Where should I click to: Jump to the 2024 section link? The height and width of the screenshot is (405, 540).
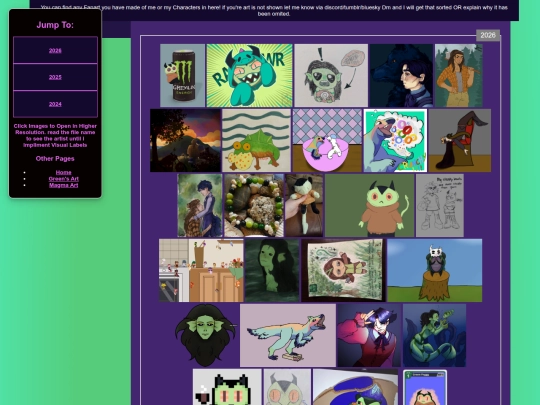click(55, 104)
